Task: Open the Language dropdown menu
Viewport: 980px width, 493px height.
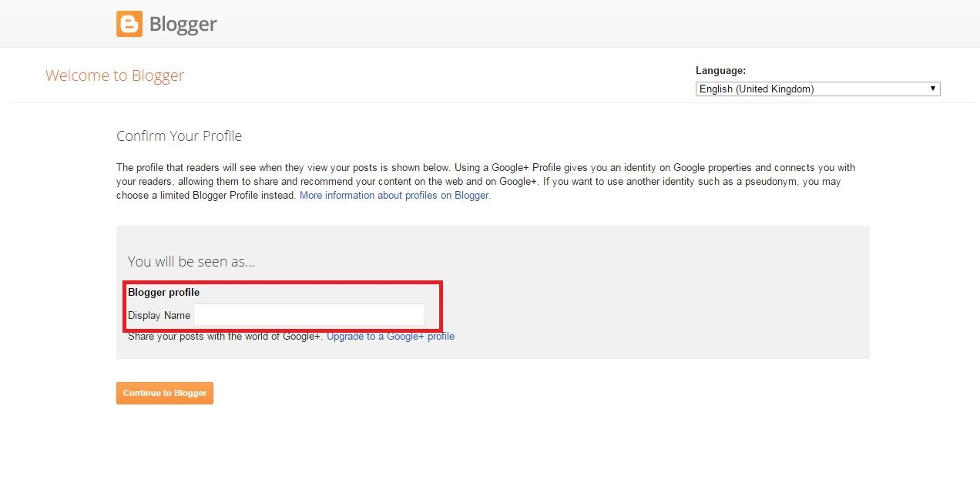Action: point(817,89)
